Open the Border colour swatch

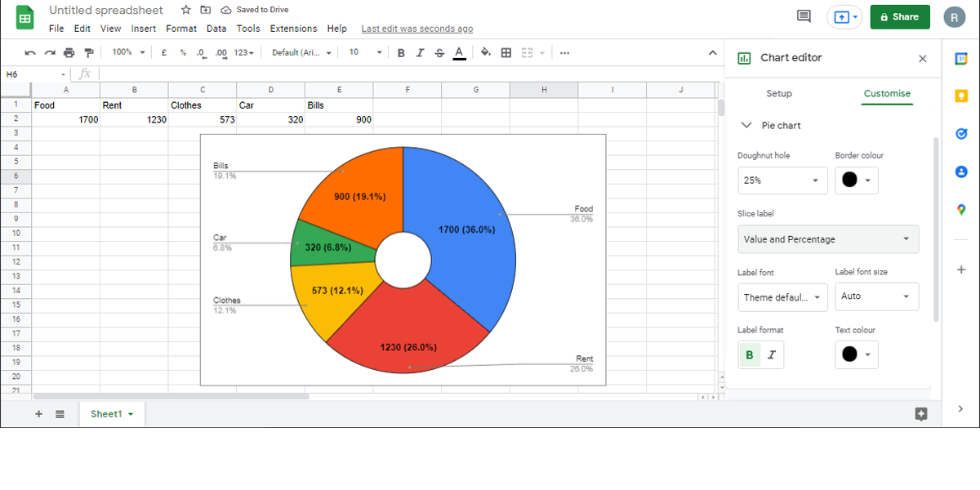click(x=857, y=180)
